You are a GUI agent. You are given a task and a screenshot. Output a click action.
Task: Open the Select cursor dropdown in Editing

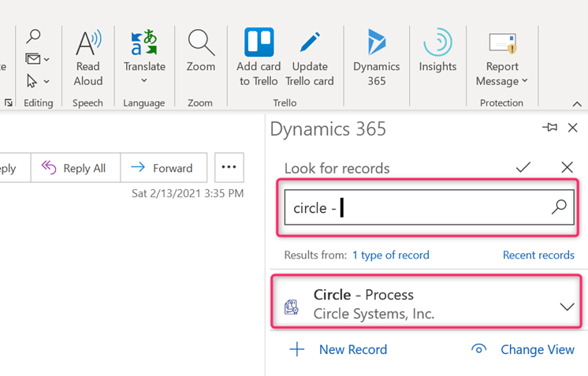point(37,80)
